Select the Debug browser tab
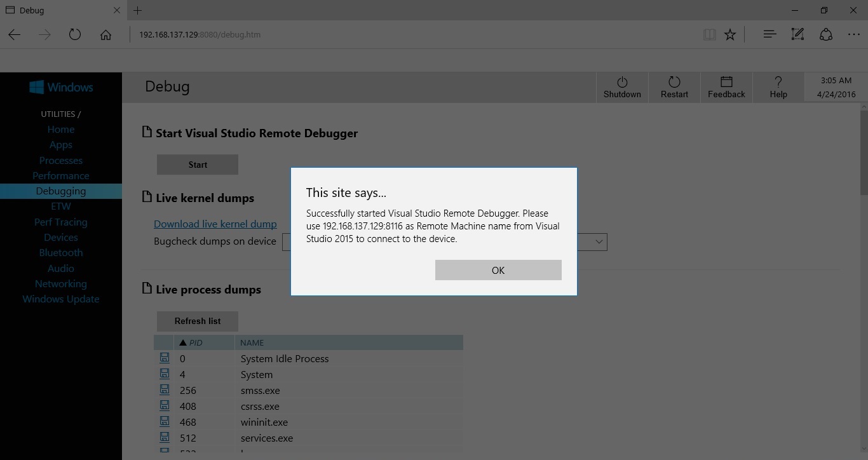This screenshot has width=868, height=460. (62, 10)
